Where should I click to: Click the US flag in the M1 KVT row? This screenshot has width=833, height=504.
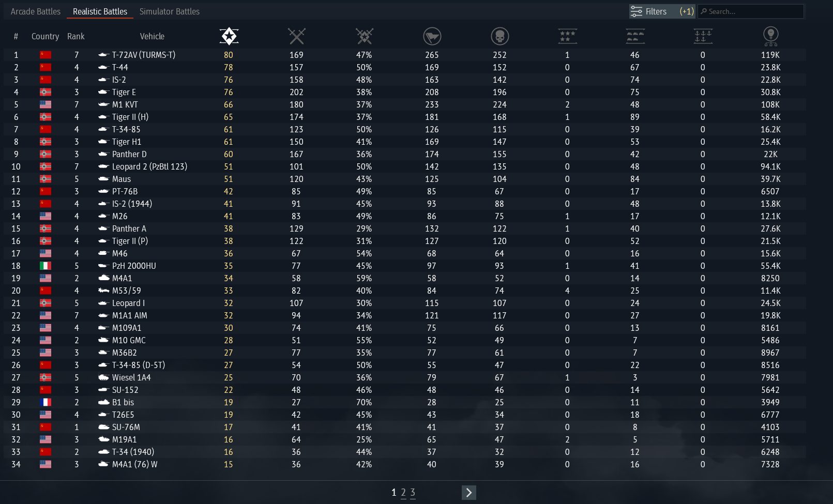[46, 104]
